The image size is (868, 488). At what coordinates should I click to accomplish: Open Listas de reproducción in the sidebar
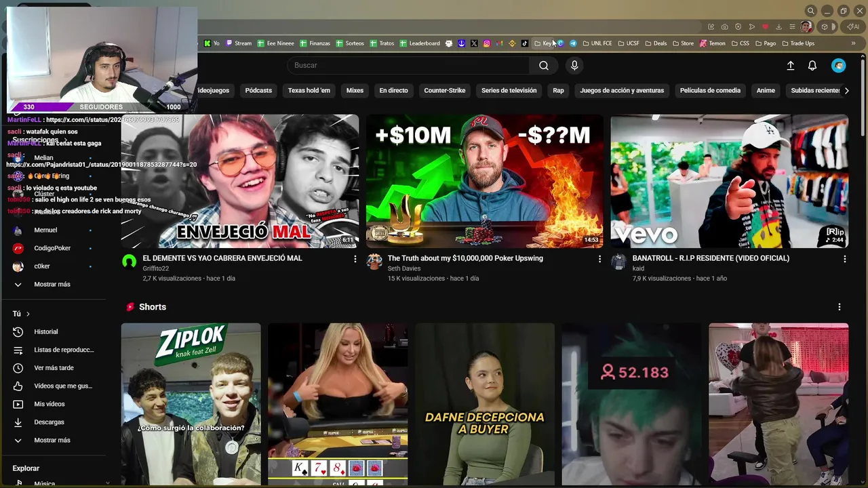pyautogui.click(x=54, y=350)
